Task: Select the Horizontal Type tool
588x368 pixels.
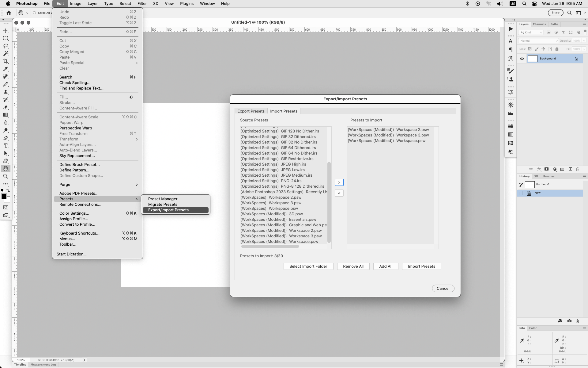Action: coord(6,146)
